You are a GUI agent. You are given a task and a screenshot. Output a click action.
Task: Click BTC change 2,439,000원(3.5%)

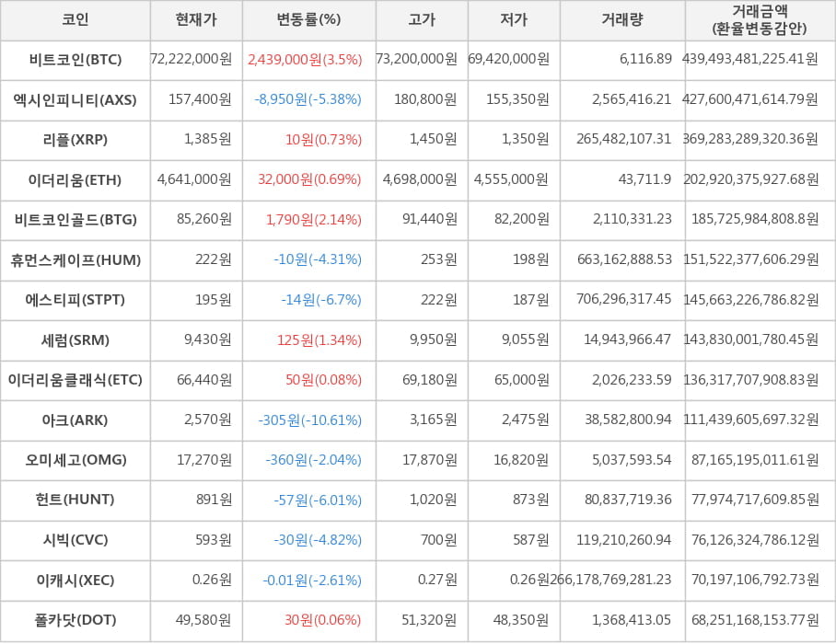[x=305, y=59]
